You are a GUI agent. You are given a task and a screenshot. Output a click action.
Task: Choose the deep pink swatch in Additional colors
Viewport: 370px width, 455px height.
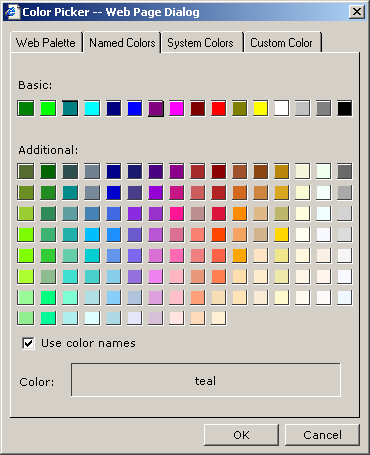coord(177,214)
